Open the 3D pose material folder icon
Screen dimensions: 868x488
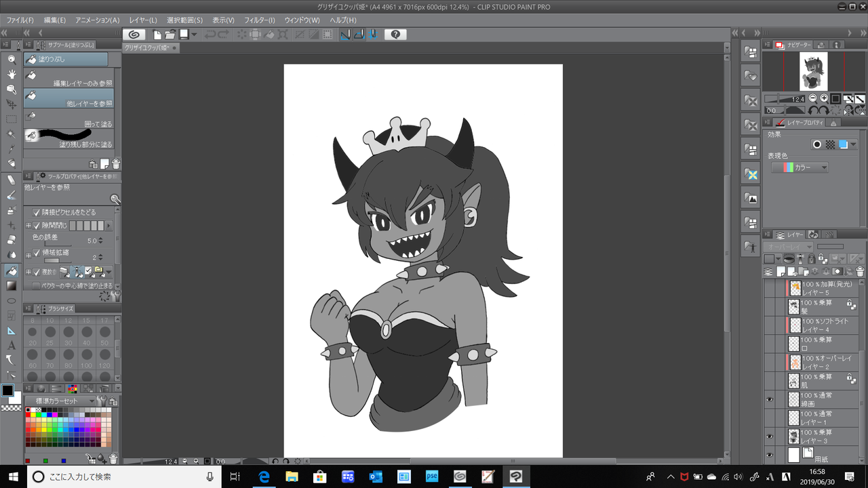click(x=750, y=247)
